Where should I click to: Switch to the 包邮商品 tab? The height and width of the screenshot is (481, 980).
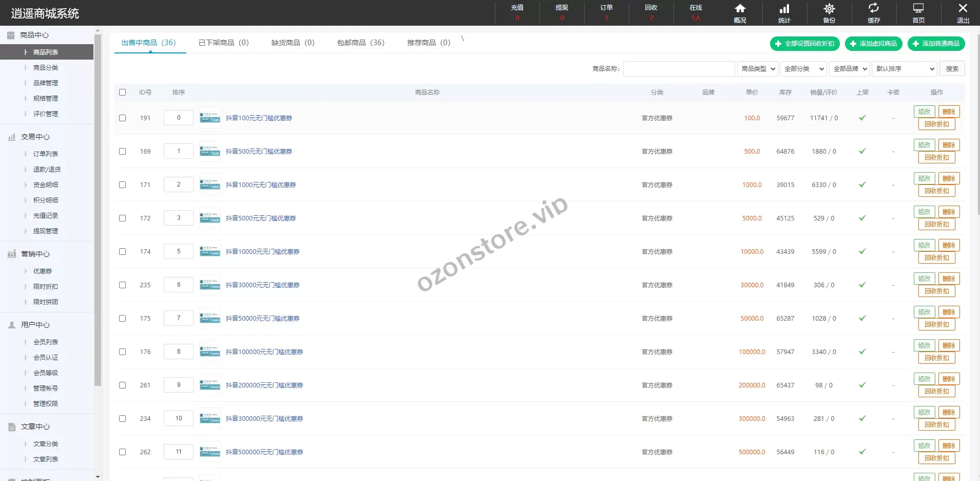(x=360, y=43)
